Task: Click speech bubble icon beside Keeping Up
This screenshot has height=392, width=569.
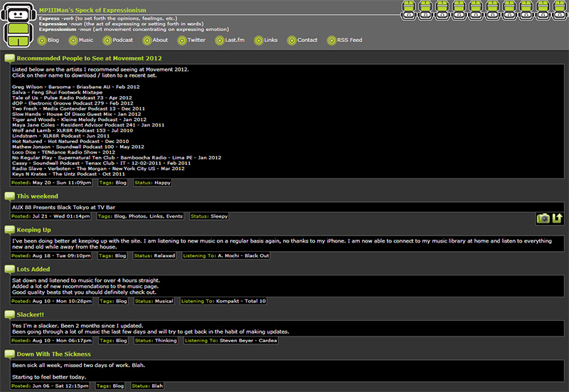Action: coord(9,230)
